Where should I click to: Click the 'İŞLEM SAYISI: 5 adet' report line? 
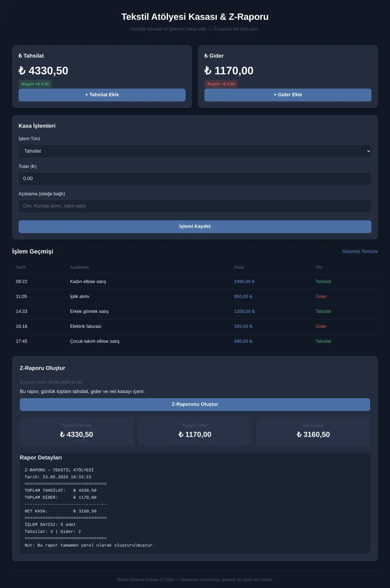[50, 525]
